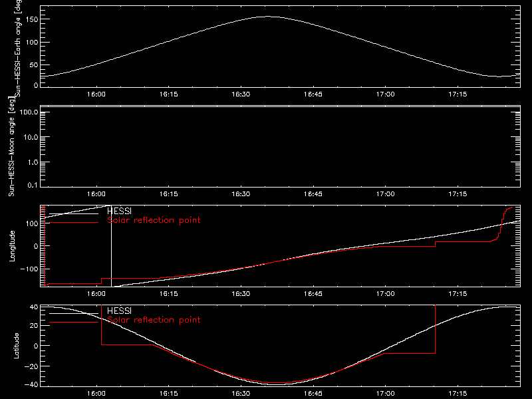Viewport: 532px width, 399px height.
Task: Click the 'Latitude' y-axis title
Action: (x=16, y=346)
